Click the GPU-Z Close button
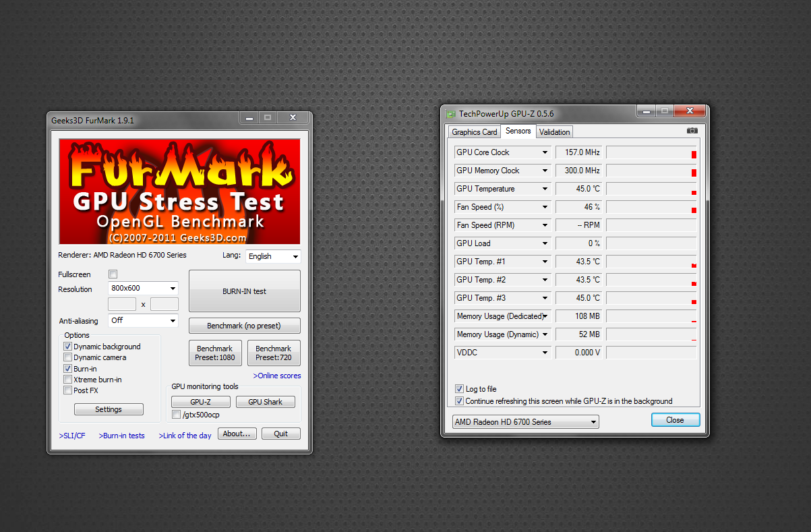The width and height of the screenshot is (811, 532). [x=675, y=419]
